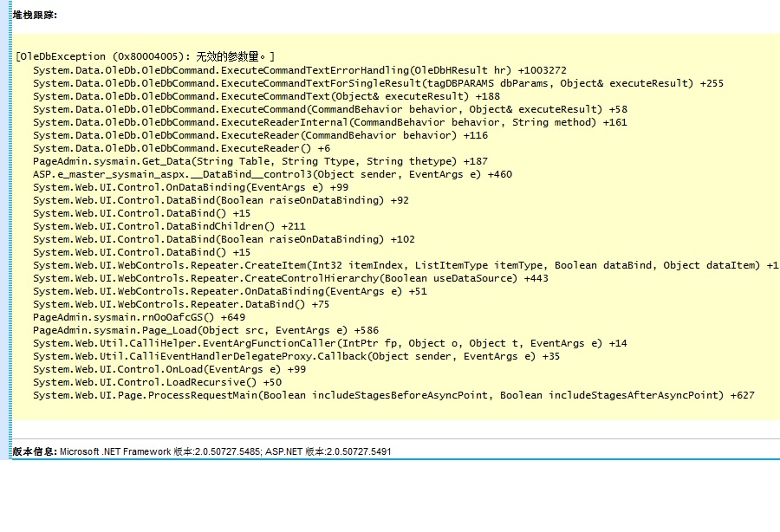Click the __DataBind__control3 stack line
The width and height of the screenshot is (780, 532).
click(272, 174)
